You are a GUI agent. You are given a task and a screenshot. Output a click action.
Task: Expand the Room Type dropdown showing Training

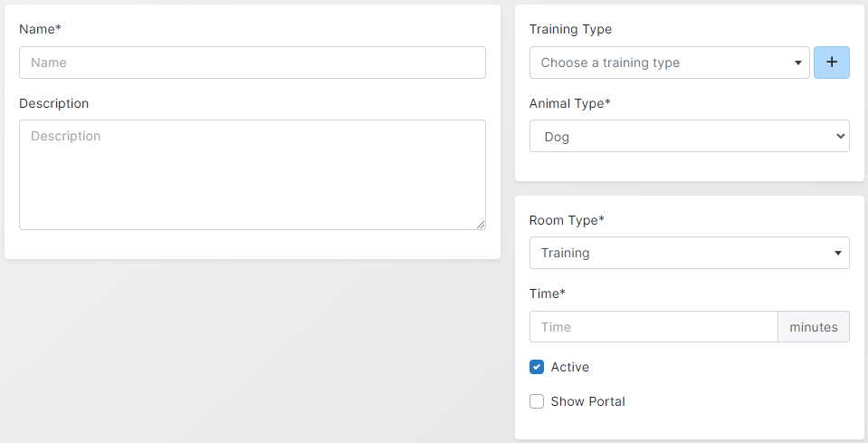[x=689, y=253]
